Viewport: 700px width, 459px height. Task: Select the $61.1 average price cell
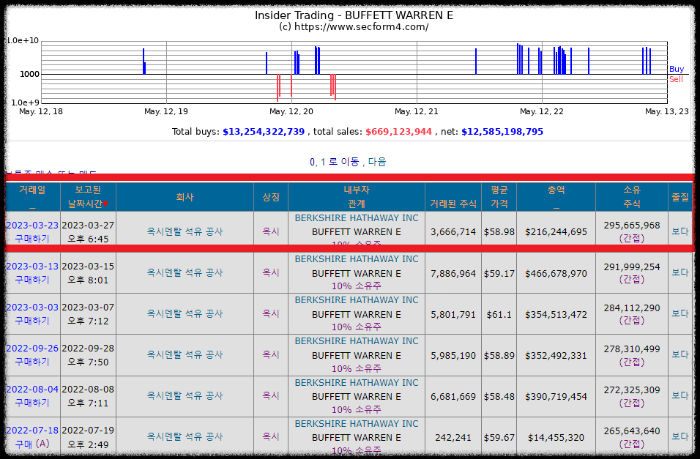click(x=499, y=314)
